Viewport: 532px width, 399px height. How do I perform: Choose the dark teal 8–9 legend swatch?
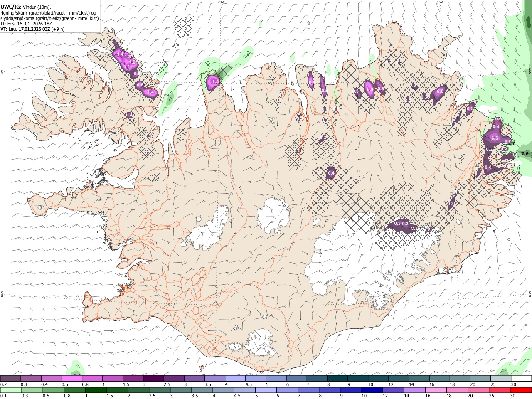point(337,379)
